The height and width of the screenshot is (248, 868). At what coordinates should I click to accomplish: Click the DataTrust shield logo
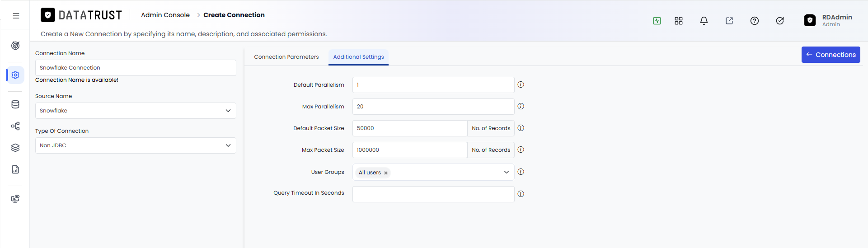[48, 15]
